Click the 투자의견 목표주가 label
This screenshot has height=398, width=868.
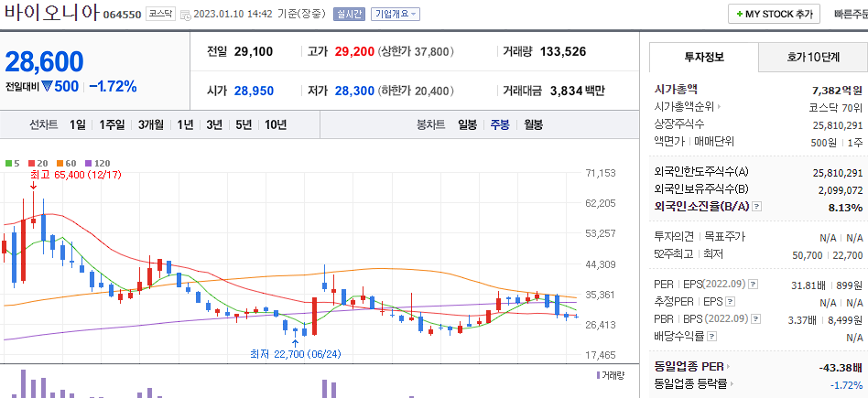(x=700, y=237)
